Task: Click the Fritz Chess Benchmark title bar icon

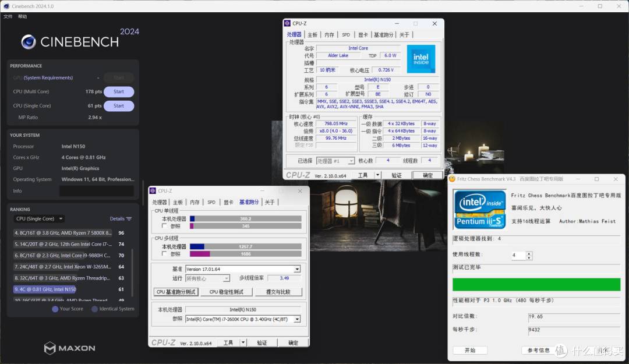Action: tap(452, 179)
